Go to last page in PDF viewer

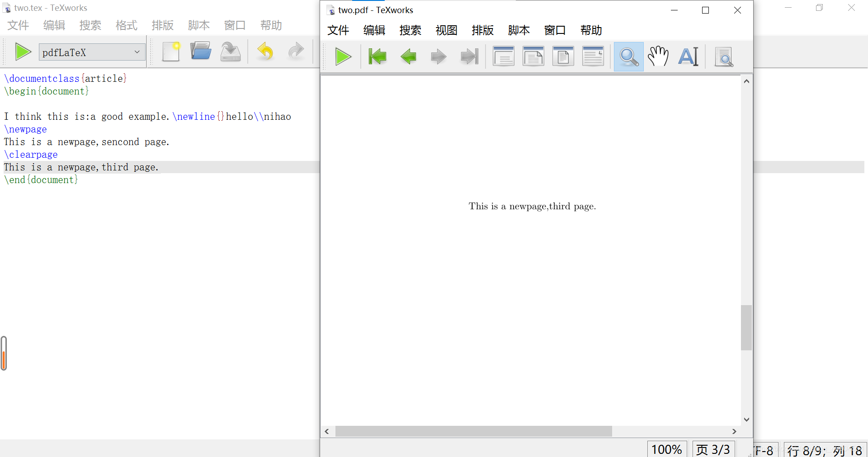469,57
